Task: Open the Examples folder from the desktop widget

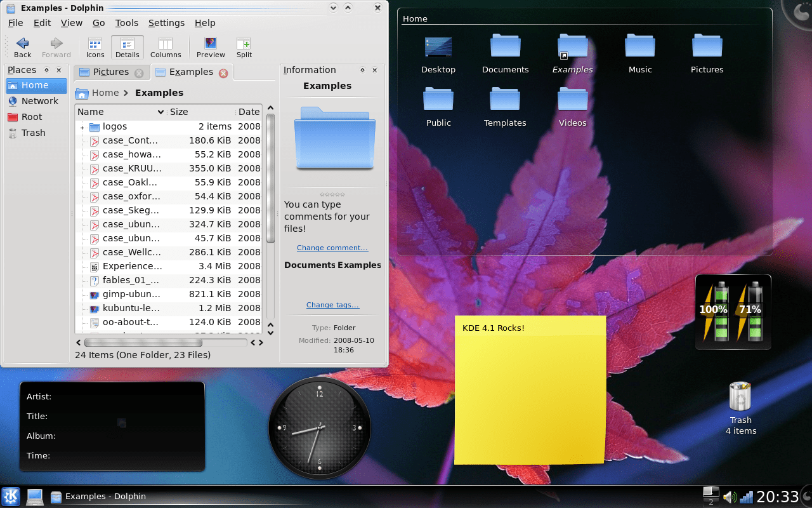Action: [572, 47]
